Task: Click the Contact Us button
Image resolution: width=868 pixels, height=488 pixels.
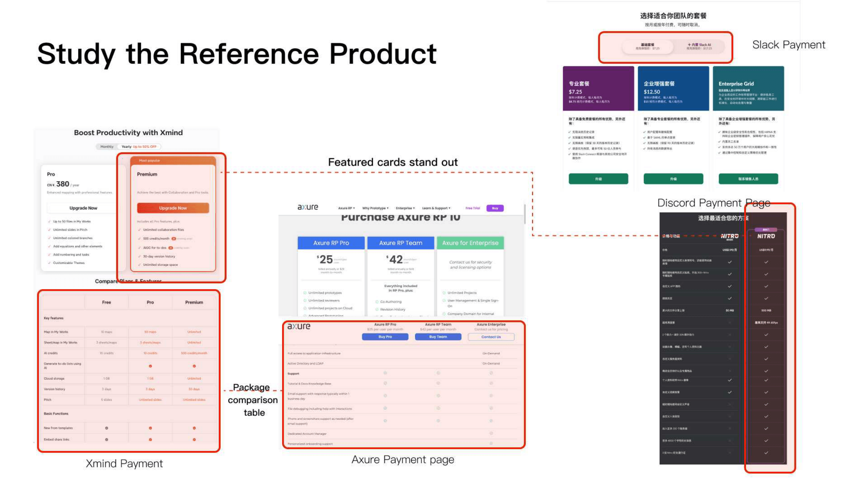Action: [491, 337]
